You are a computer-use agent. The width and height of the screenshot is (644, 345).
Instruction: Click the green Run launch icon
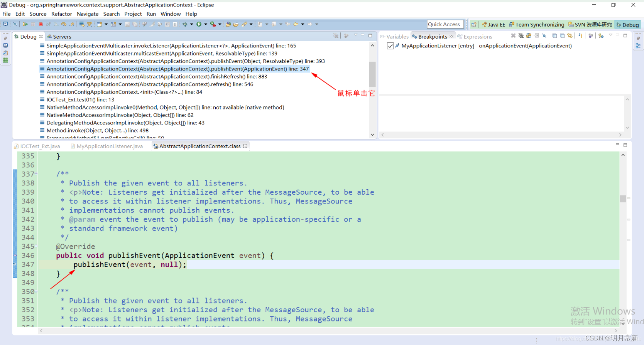(199, 24)
